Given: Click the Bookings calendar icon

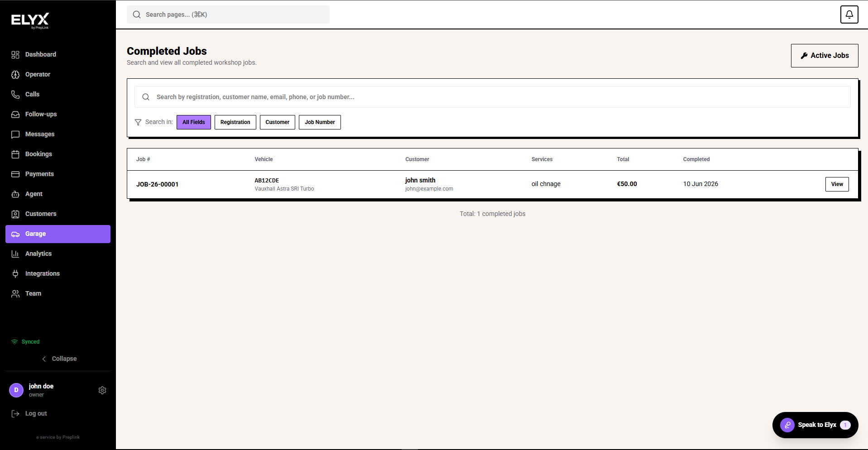Looking at the screenshot, I should click(15, 154).
